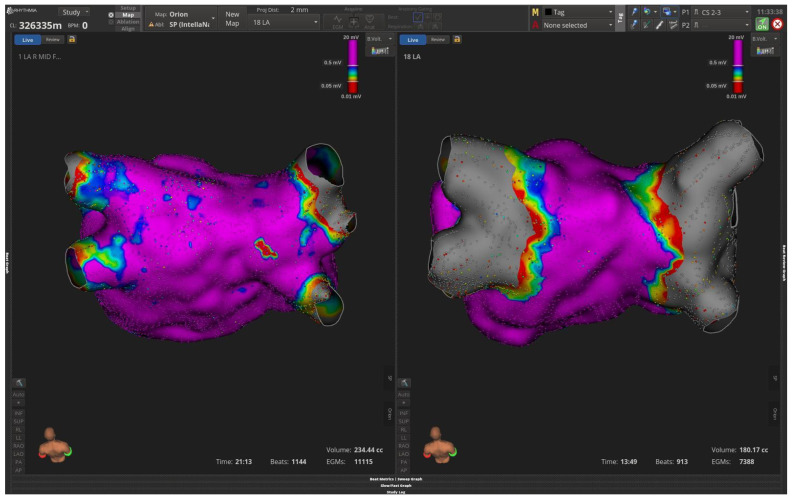Switch to the Ablation workflow tab

coord(128,22)
